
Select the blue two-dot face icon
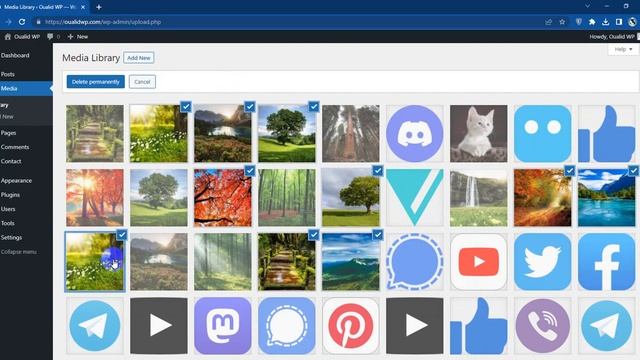coord(543,133)
